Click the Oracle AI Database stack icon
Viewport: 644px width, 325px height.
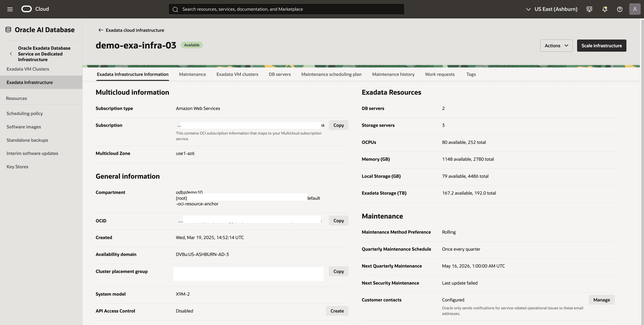(x=8, y=30)
